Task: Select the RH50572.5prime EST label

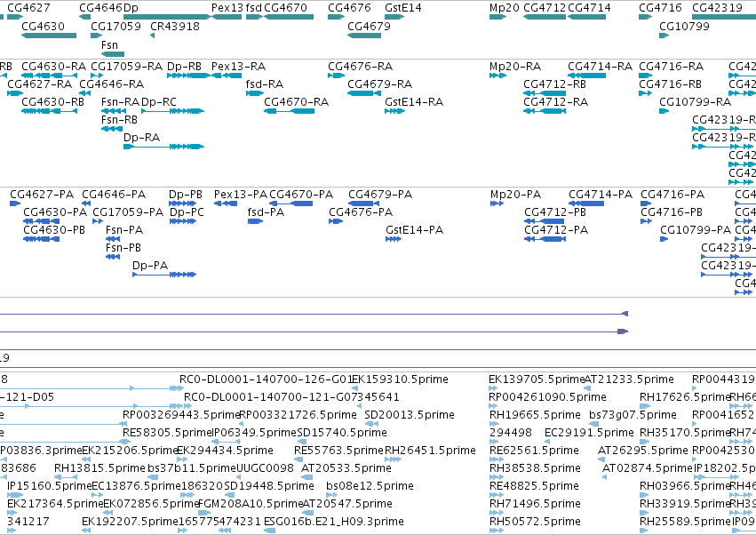Action: (x=535, y=522)
